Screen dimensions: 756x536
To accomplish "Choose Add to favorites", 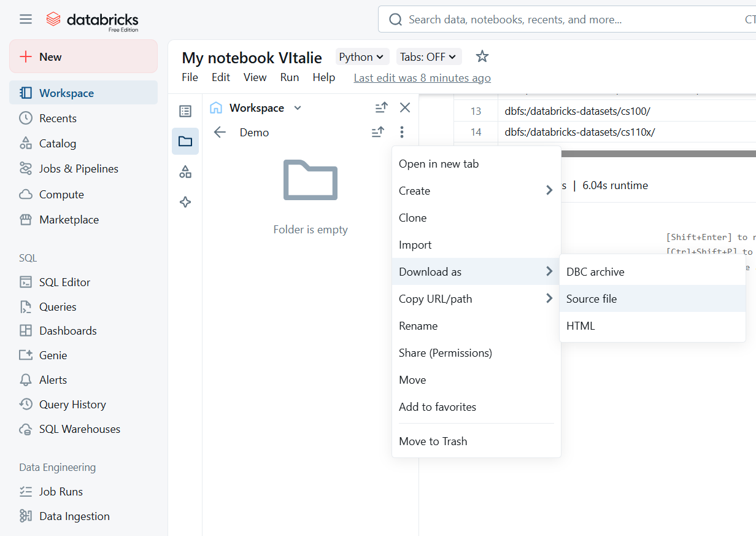I will (x=476, y=407).
